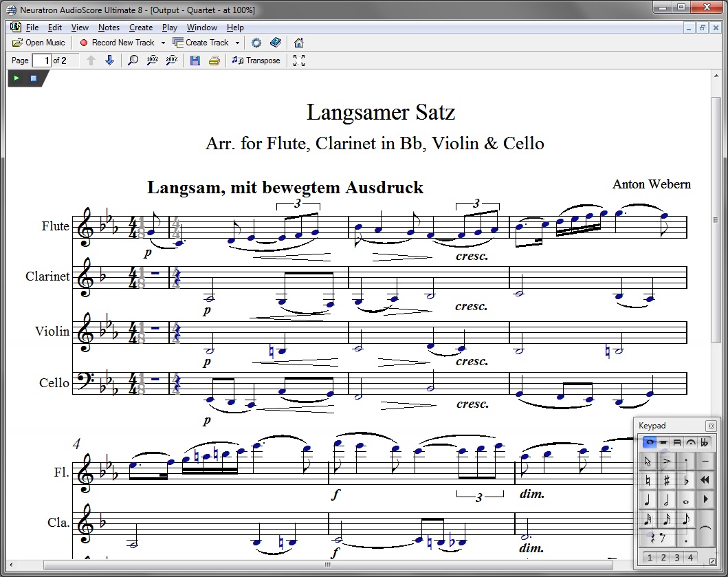Viewport: 728px width, 577px height.
Task: Toggle the tie button on Keypad
Action: tap(706, 529)
